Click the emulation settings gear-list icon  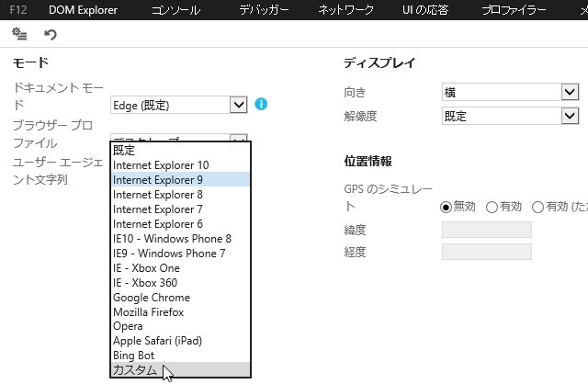(x=19, y=34)
